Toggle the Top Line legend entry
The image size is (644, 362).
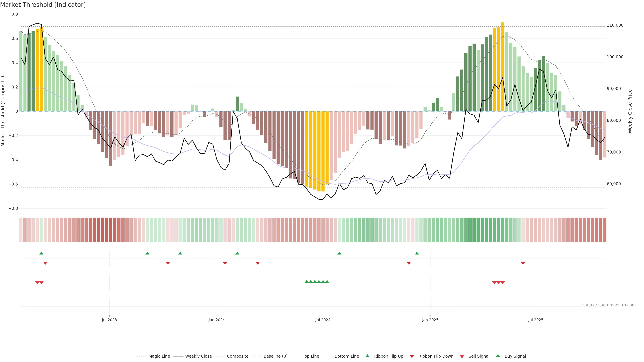click(x=311, y=356)
